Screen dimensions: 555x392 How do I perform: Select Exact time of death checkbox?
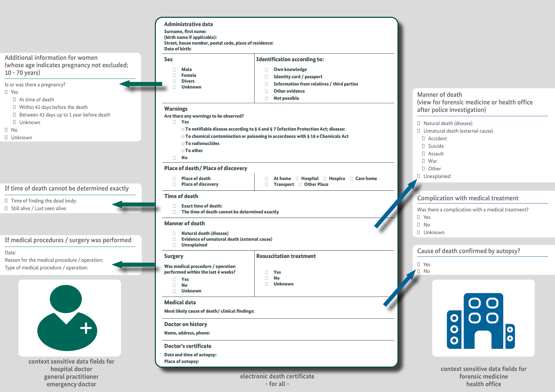pos(174,206)
